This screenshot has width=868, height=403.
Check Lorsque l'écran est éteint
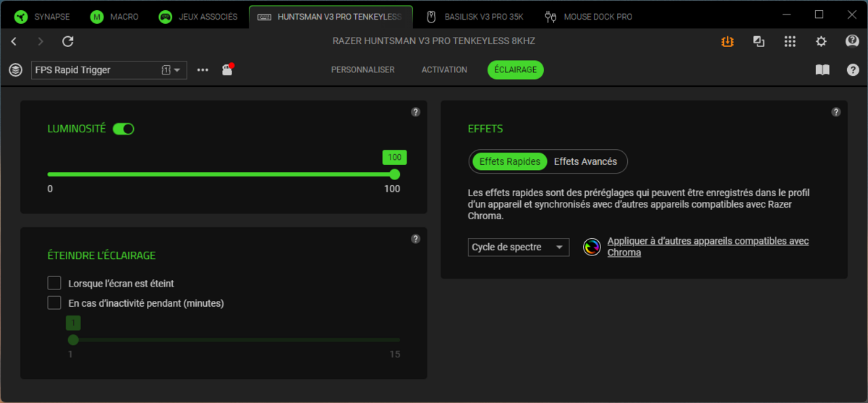(x=54, y=283)
